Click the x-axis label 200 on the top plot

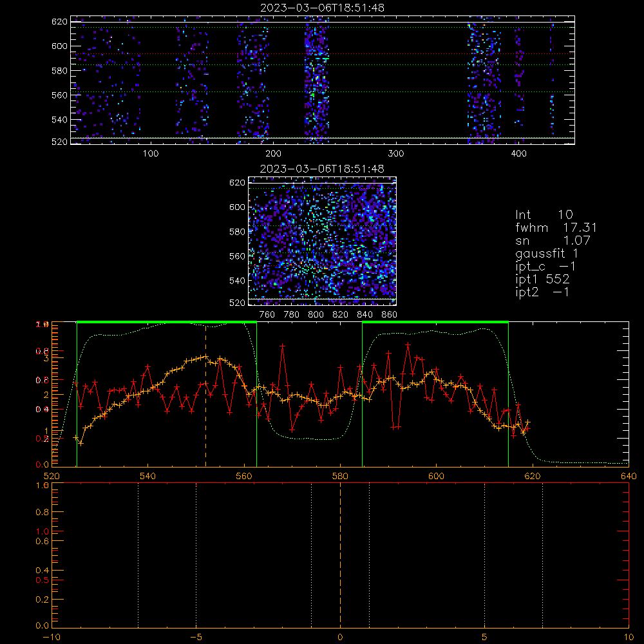[x=273, y=154]
